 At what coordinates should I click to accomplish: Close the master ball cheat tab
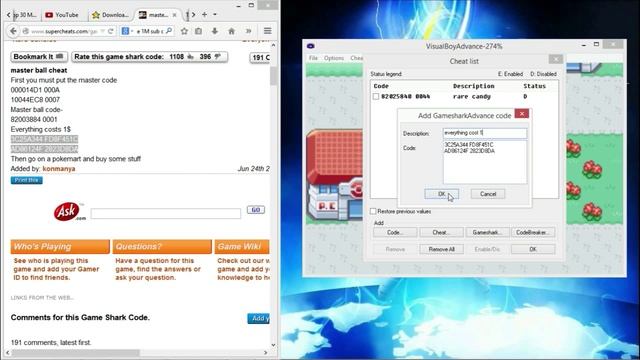coord(174,15)
